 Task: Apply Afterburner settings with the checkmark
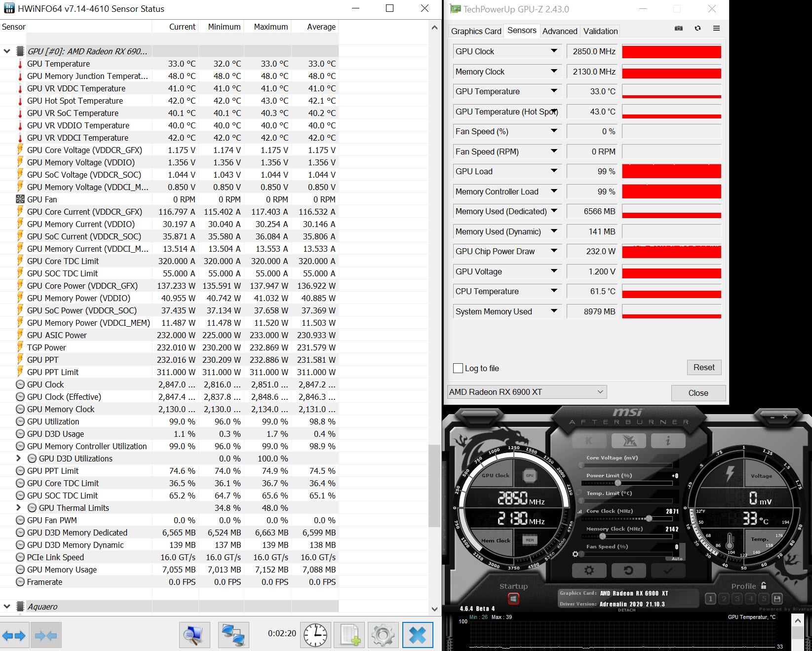click(667, 570)
